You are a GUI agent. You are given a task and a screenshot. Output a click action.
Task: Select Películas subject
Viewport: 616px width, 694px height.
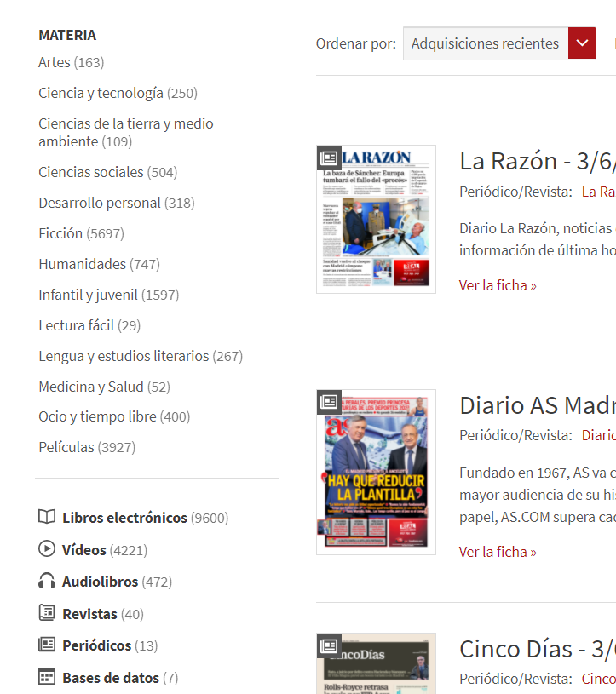coord(87,447)
